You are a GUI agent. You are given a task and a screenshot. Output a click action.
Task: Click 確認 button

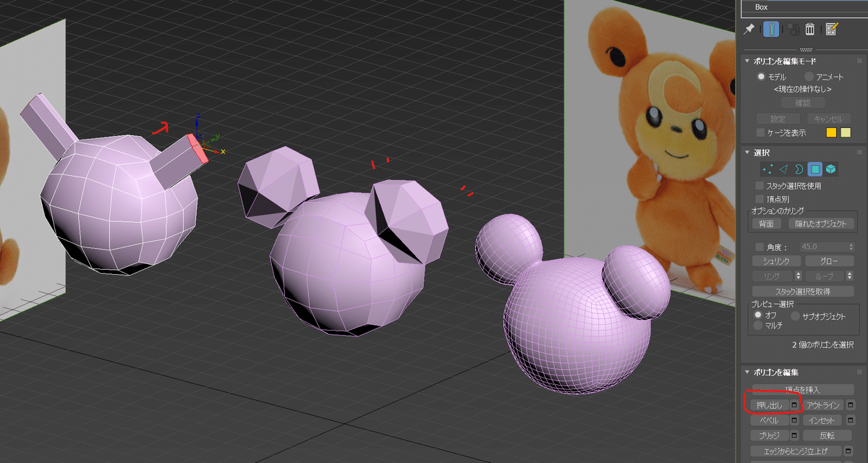click(x=803, y=103)
